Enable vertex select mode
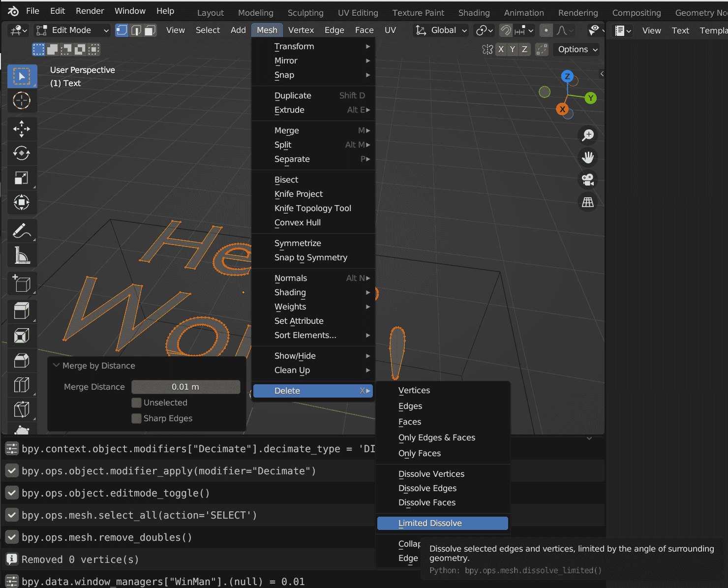The image size is (728, 588). tap(121, 31)
